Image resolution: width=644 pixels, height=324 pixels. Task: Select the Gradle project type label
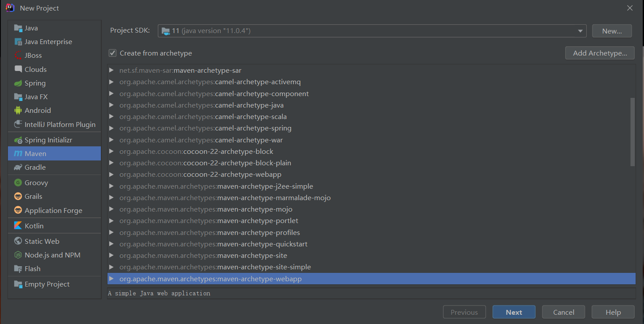35,168
